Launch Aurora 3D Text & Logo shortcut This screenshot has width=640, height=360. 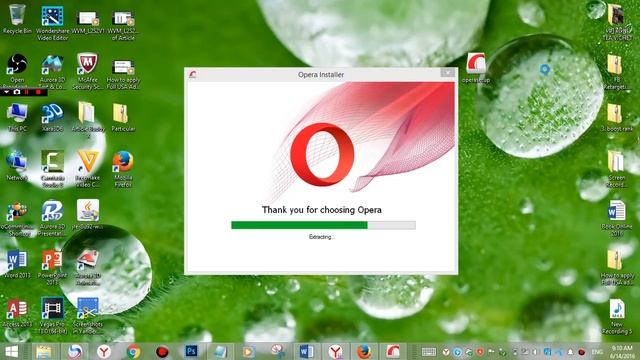click(52, 71)
